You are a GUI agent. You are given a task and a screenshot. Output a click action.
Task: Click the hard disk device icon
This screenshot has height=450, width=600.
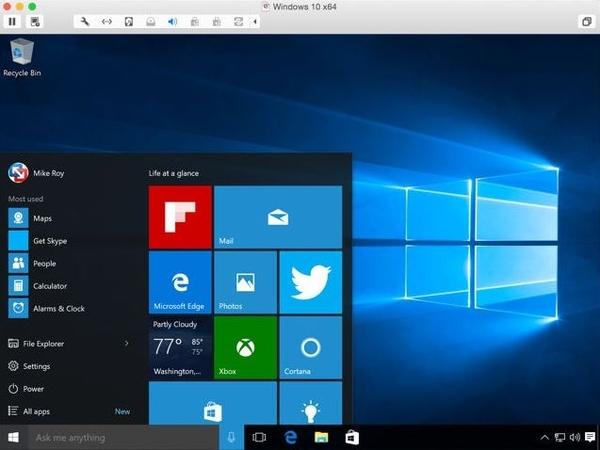(x=129, y=21)
